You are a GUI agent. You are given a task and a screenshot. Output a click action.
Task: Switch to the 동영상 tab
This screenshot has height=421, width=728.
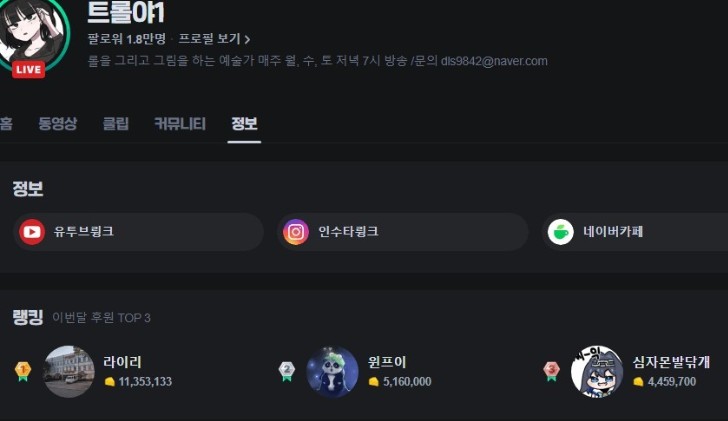click(58, 123)
